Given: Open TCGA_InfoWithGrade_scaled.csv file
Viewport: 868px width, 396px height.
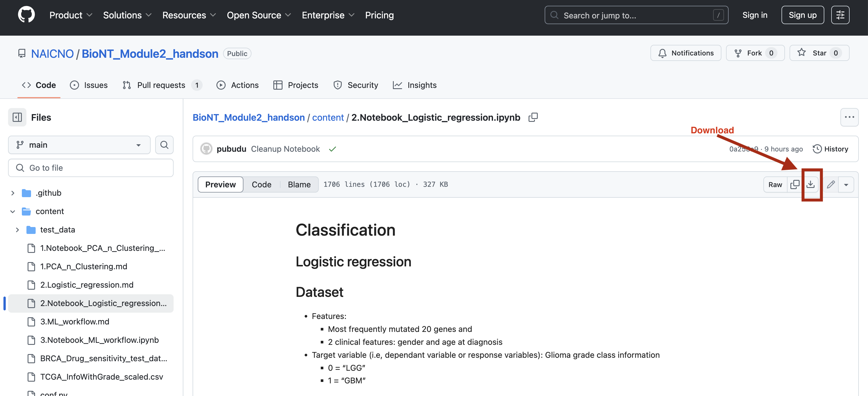Looking at the screenshot, I should pyautogui.click(x=101, y=377).
